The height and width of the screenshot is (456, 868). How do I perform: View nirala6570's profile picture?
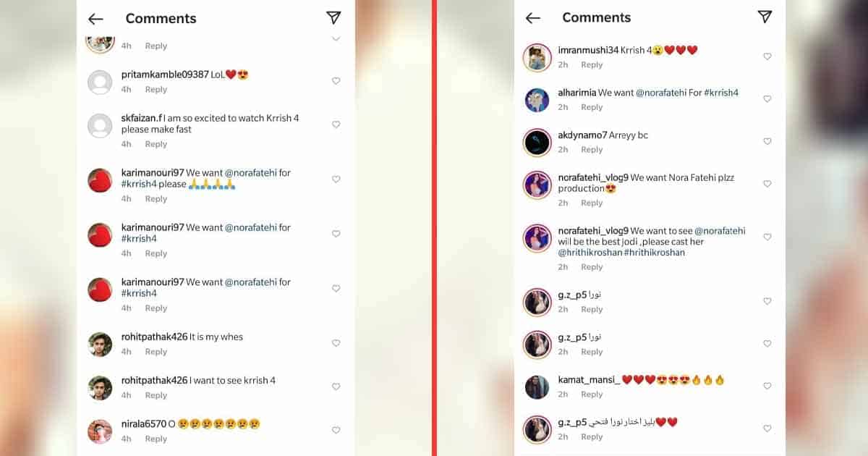coord(100,431)
